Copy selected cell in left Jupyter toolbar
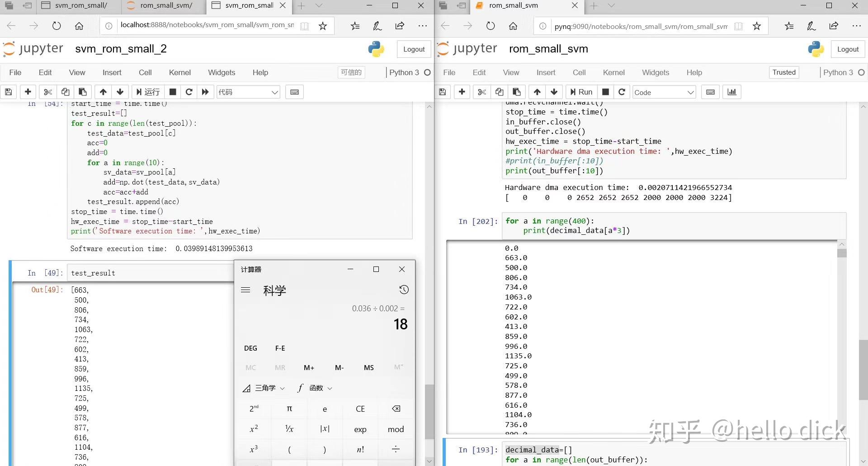 coord(65,92)
